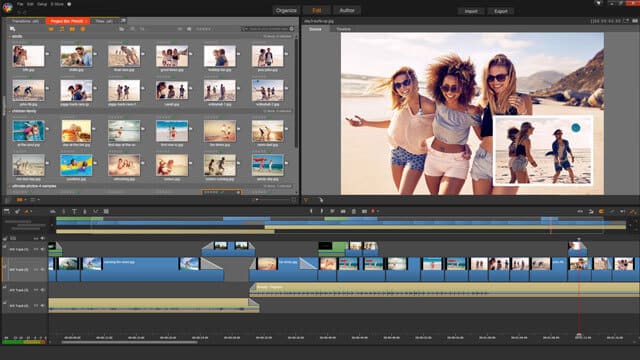Adjust the library thumbnail size slider
This screenshot has width=640, height=360.
(x=271, y=200)
